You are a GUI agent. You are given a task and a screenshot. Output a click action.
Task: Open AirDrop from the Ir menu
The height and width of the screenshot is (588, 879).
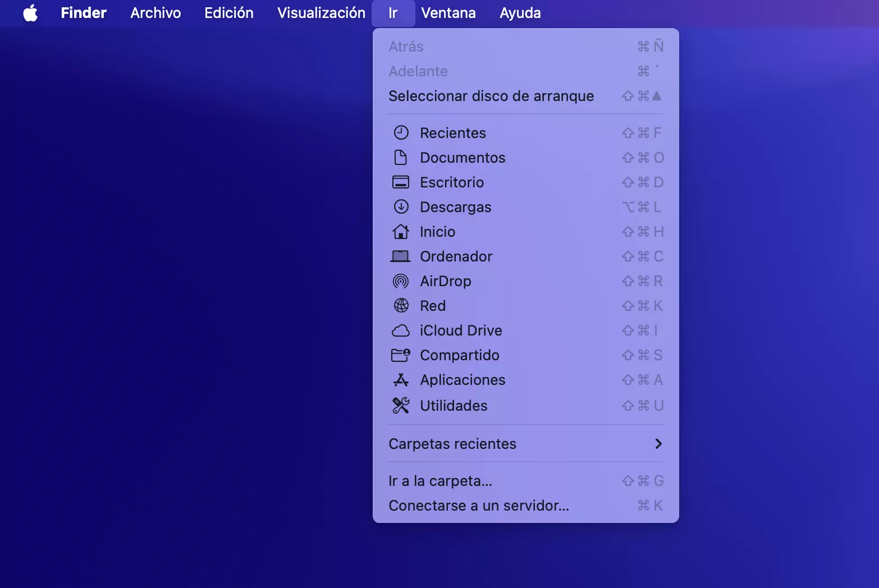coord(526,281)
